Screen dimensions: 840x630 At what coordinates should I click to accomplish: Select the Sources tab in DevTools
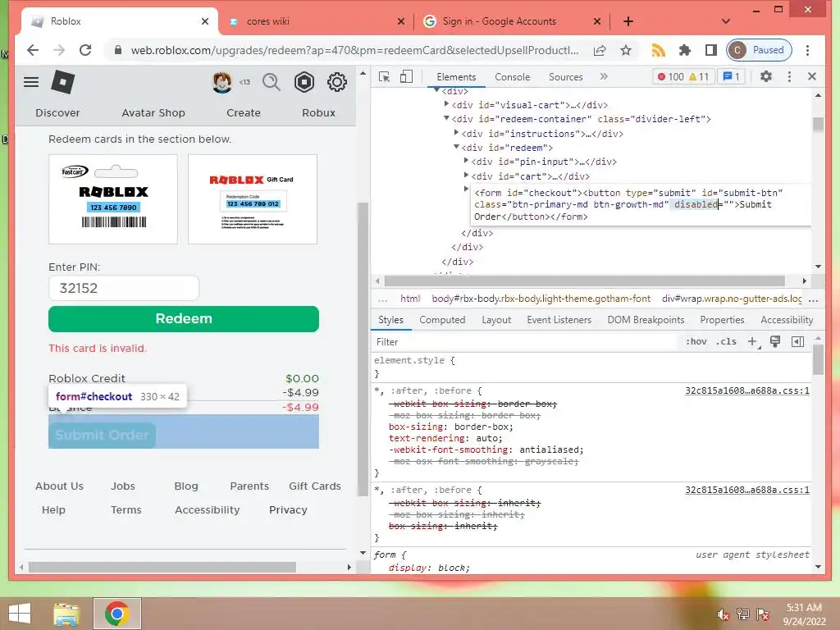click(565, 76)
